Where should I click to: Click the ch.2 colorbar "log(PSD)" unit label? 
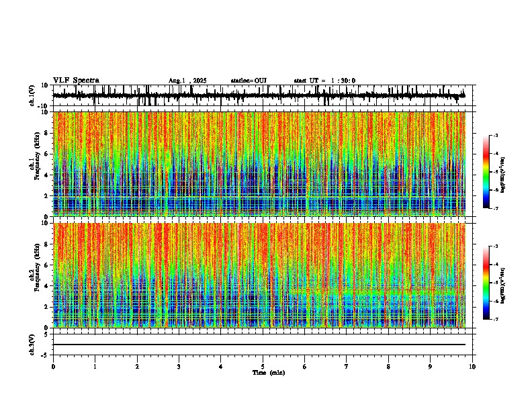point(502,285)
